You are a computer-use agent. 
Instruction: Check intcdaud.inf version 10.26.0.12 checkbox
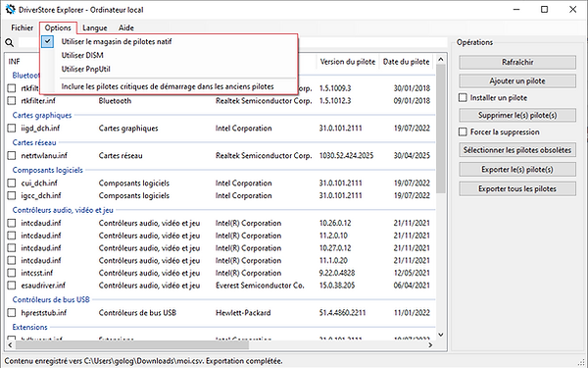(x=12, y=223)
